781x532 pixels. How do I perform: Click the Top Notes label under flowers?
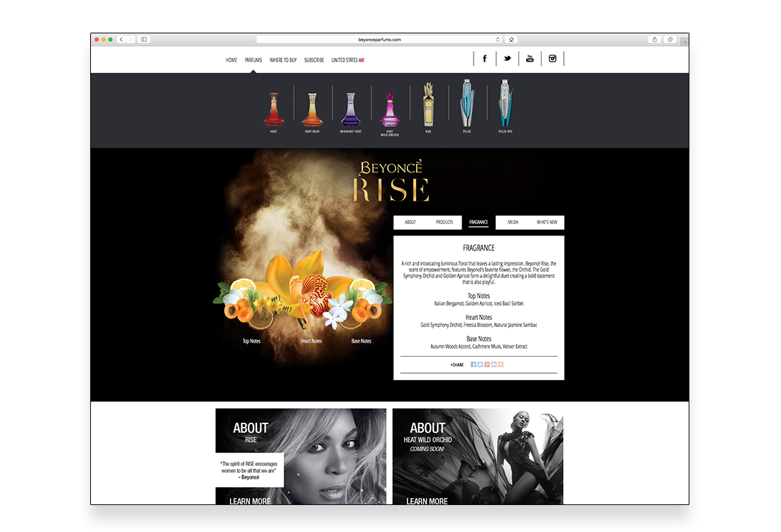click(x=251, y=341)
